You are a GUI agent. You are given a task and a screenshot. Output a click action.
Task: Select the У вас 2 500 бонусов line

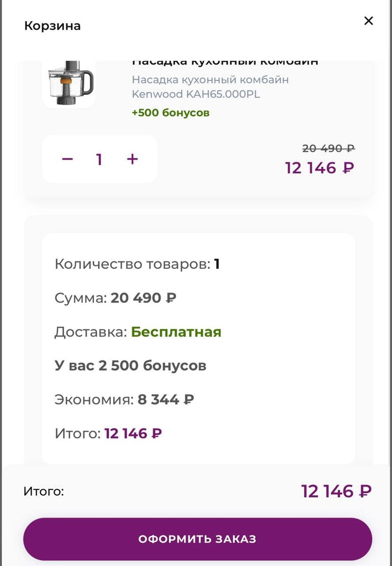click(131, 366)
